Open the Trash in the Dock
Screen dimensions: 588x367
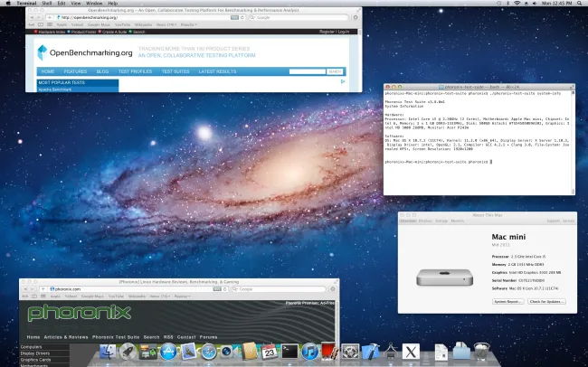click(x=481, y=352)
